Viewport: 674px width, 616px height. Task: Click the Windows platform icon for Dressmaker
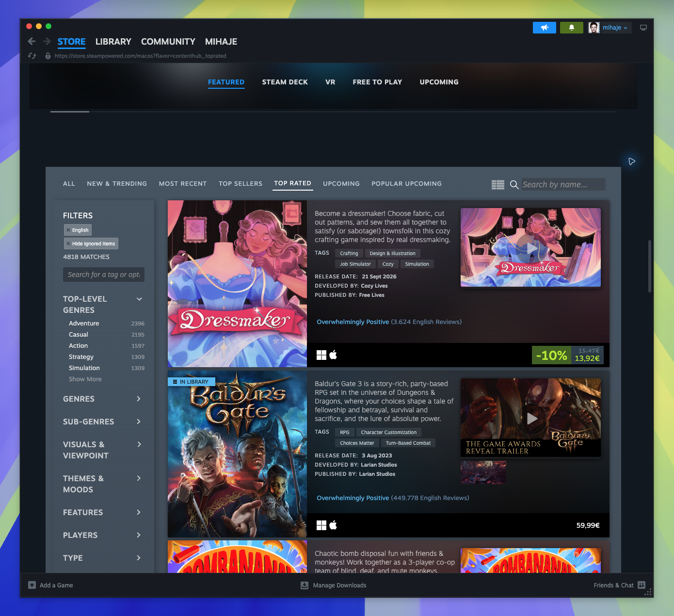tap(321, 355)
